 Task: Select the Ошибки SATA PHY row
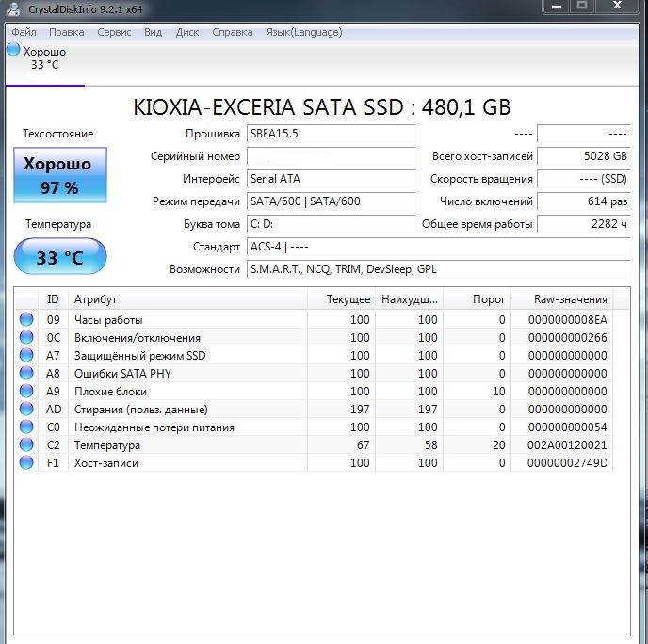click(314, 374)
